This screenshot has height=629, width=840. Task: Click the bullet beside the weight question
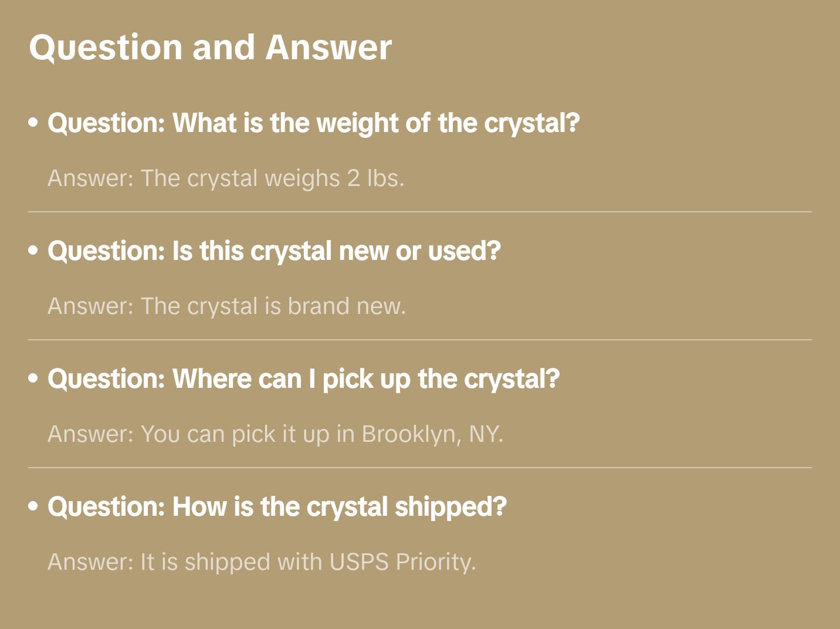33,123
